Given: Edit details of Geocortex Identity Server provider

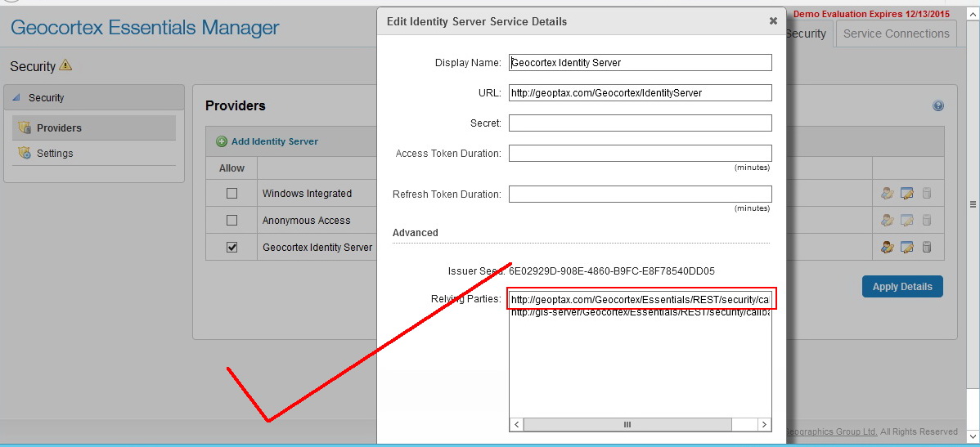Looking at the screenshot, I should click(907, 248).
